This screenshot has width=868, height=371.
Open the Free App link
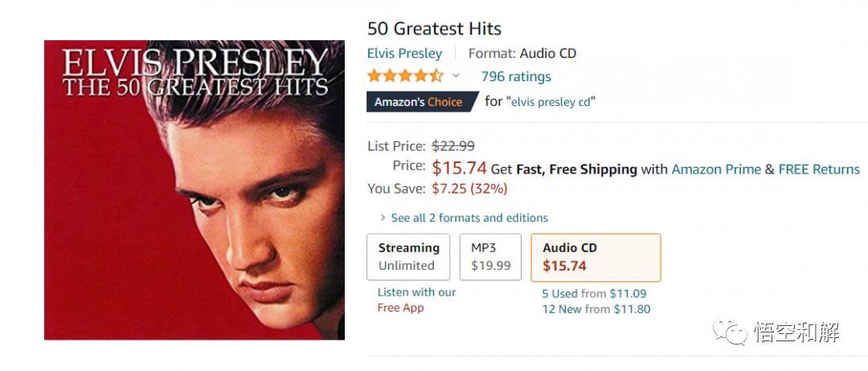pyautogui.click(x=400, y=308)
